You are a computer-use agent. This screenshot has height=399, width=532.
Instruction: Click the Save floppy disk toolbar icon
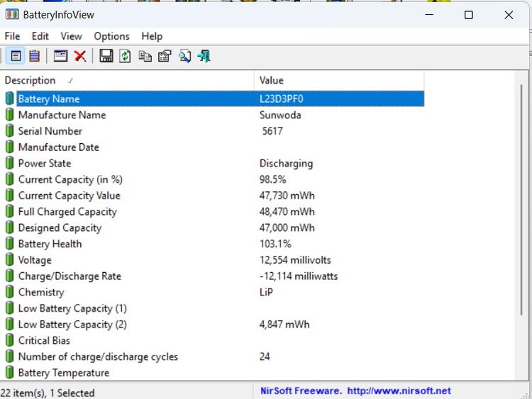[106, 56]
